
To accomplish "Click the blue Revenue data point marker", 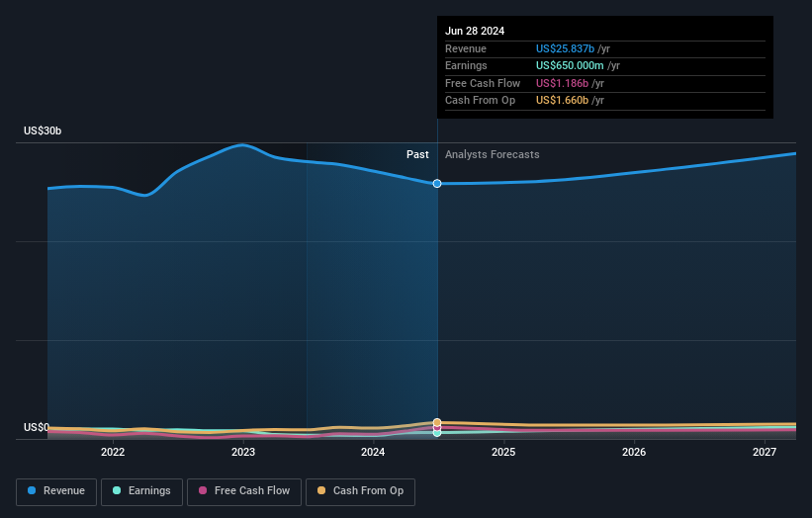I will [x=437, y=184].
